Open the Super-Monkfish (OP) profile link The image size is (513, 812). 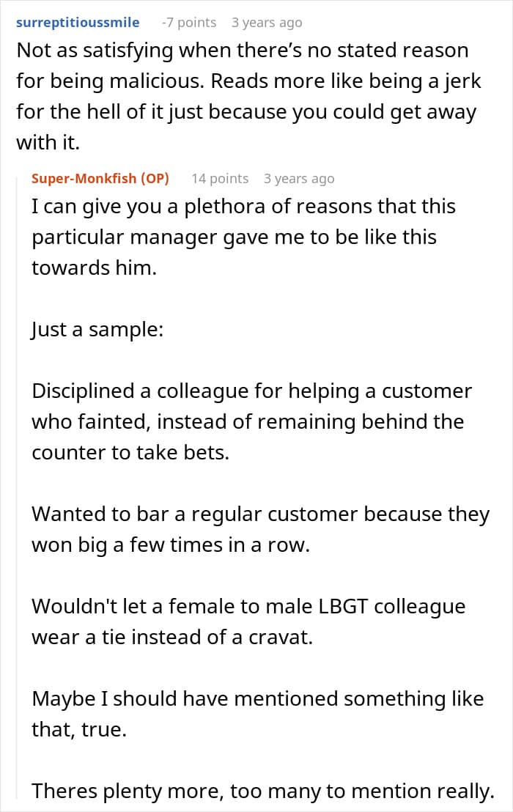100,179
